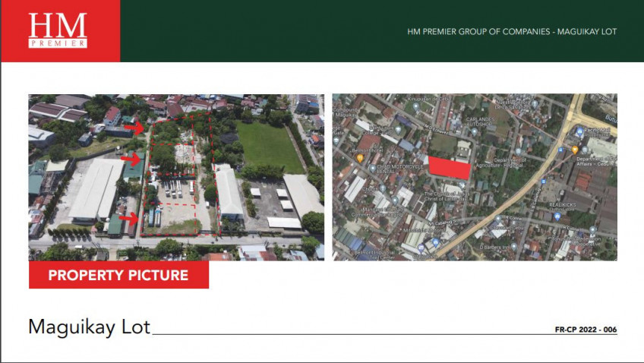Open the aerial property photo
This screenshot has width=644, height=363.
176,178
